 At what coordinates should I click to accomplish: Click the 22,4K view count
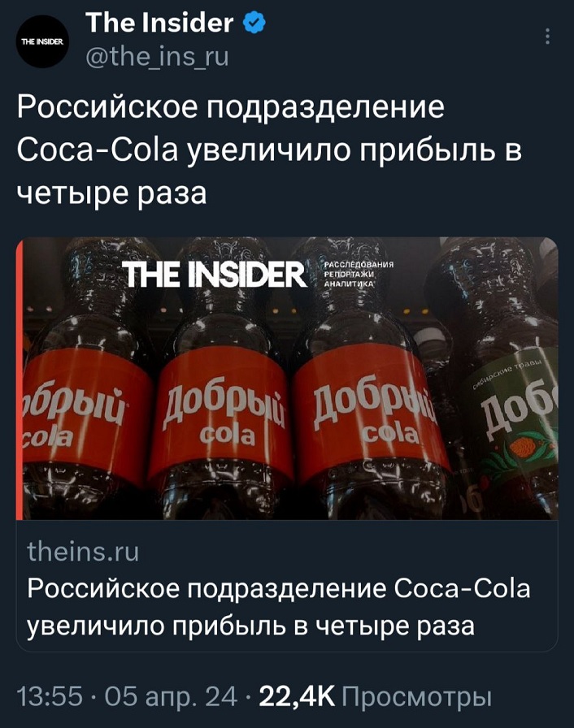click(x=297, y=697)
